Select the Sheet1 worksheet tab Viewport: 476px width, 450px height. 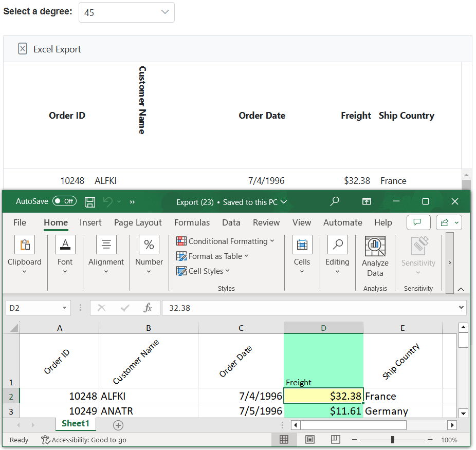tap(76, 424)
